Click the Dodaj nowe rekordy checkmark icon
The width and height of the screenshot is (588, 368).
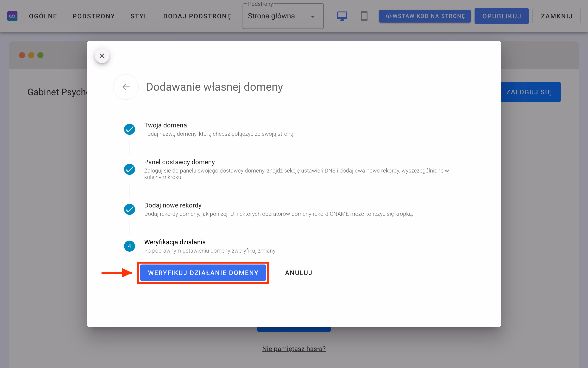130,209
